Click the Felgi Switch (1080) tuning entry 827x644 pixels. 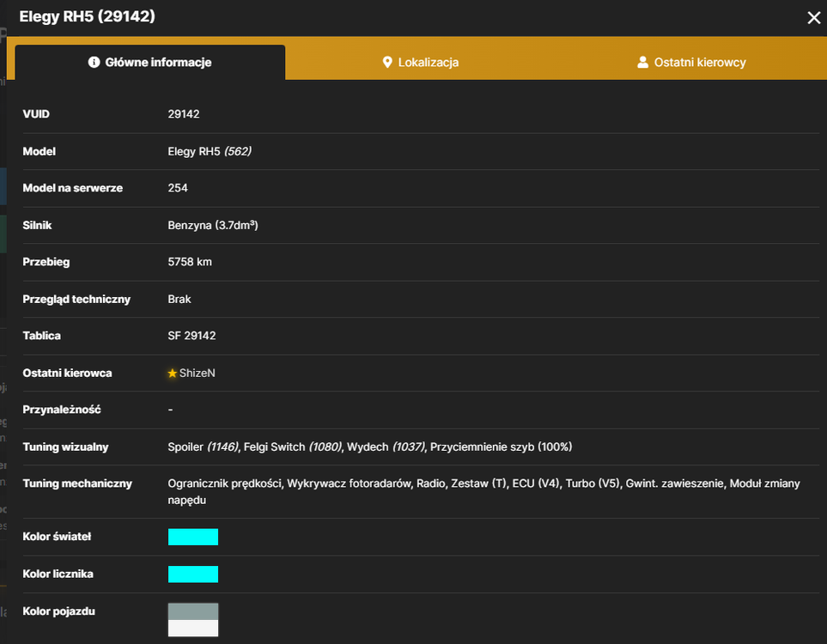pos(293,447)
